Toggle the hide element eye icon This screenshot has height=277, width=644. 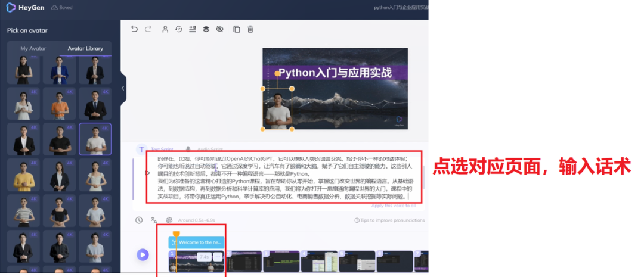pos(219,29)
